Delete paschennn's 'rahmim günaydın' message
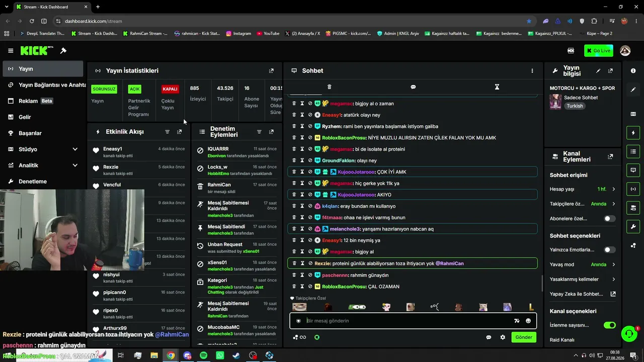 tap(294, 275)
